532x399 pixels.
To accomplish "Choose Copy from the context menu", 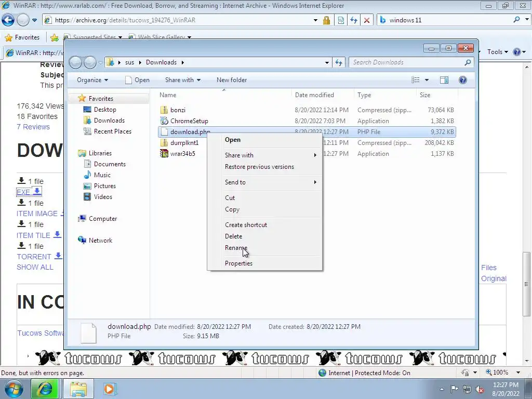I will (232, 209).
